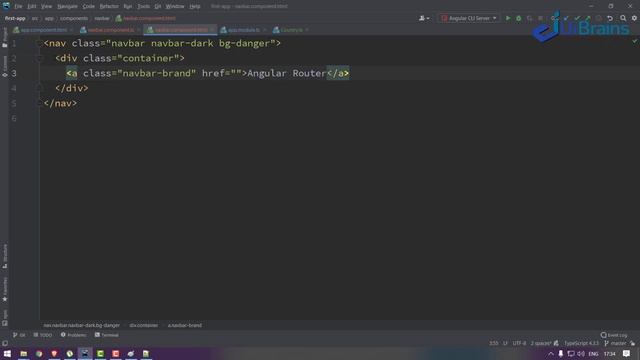640x360 pixels.
Task: Collapse the nav tag fold marker on line 1
Action: click(x=40, y=43)
